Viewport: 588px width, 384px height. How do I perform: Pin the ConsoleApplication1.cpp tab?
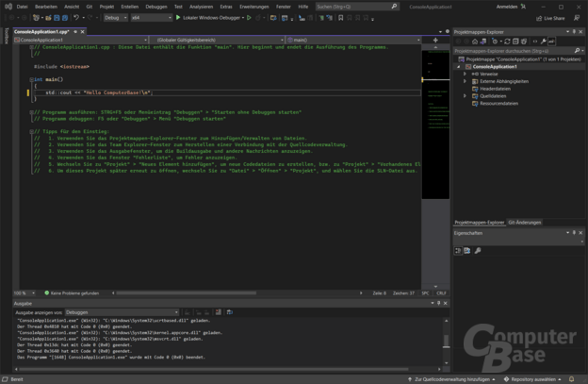click(75, 32)
